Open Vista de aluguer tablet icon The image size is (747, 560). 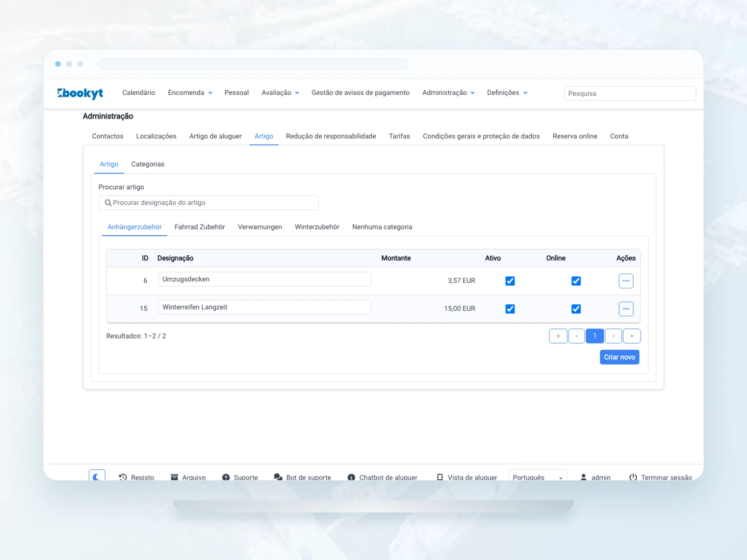pos(440,477)
